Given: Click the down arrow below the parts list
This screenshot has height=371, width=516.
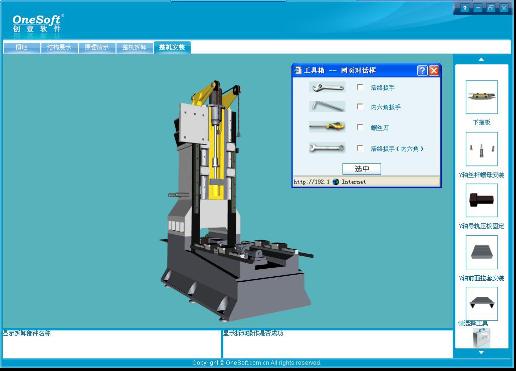Looking at the screenshot, I should [481, 352].
